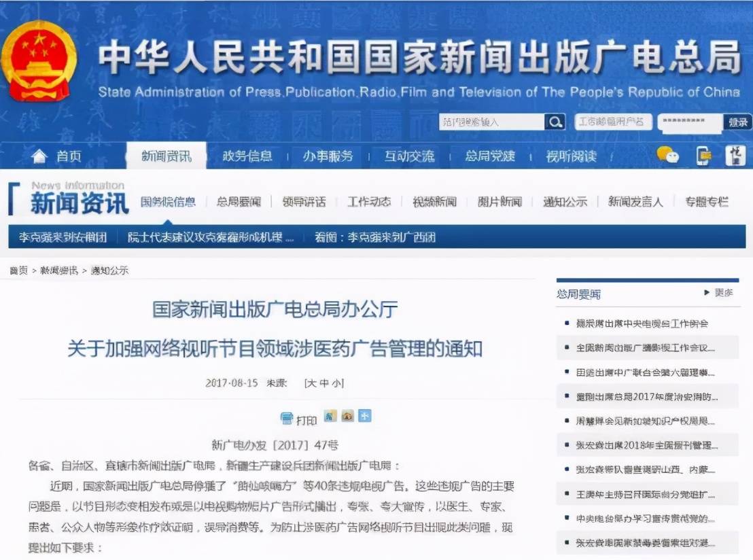Click article date 2017-08-15
The height and width of the screenshot is (560, 753).
coord(232,383)
